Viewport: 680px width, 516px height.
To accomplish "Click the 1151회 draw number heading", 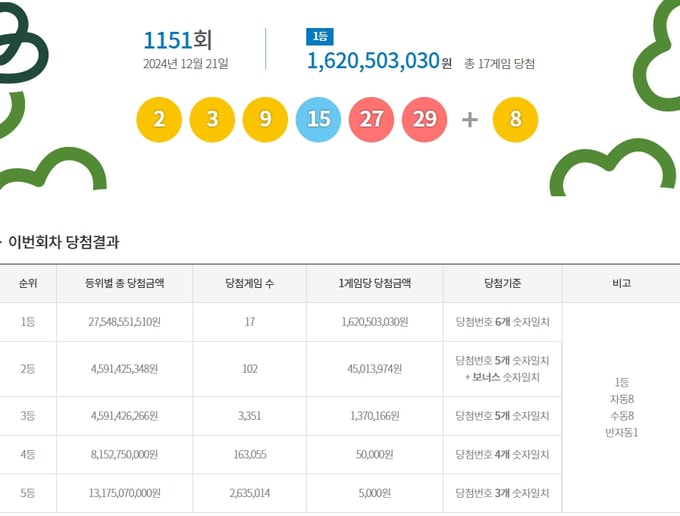I will pyautogui.click(x=177, y=40).
